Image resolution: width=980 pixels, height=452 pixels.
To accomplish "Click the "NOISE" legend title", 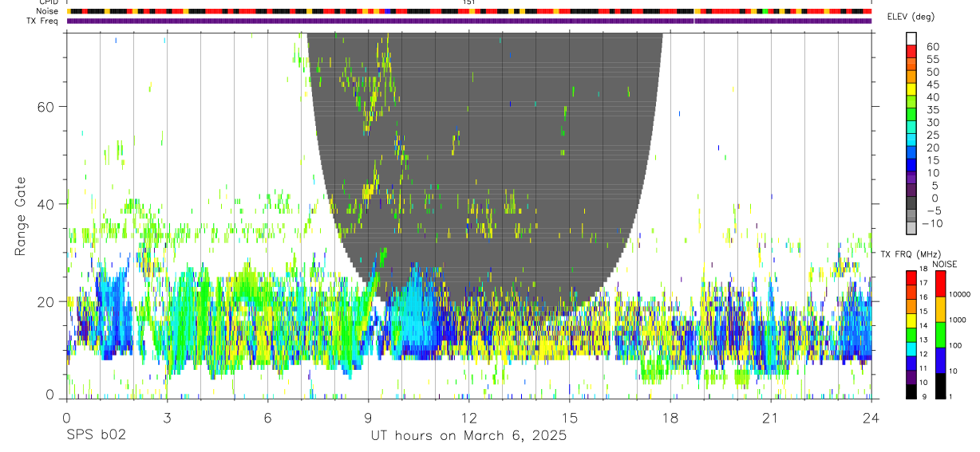I will tap(944, 265).
